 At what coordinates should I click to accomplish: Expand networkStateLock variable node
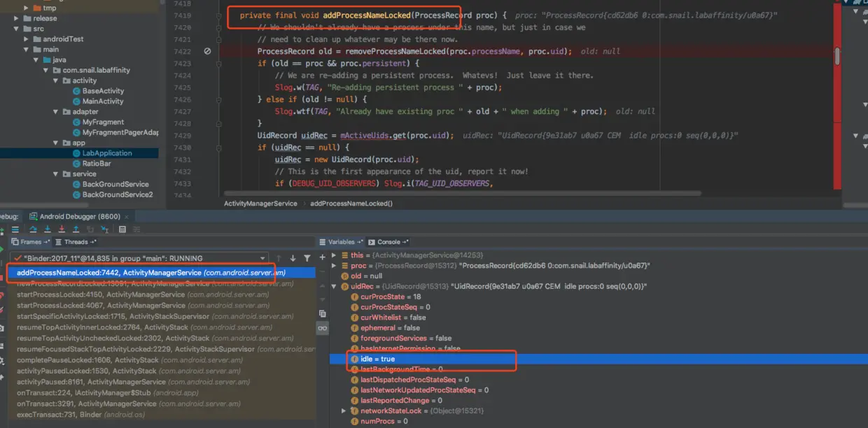click(x=343, y=411)
